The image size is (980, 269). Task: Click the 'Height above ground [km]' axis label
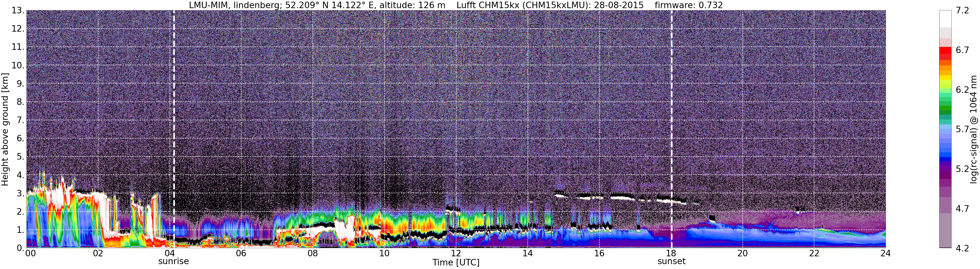pos(5,129)
